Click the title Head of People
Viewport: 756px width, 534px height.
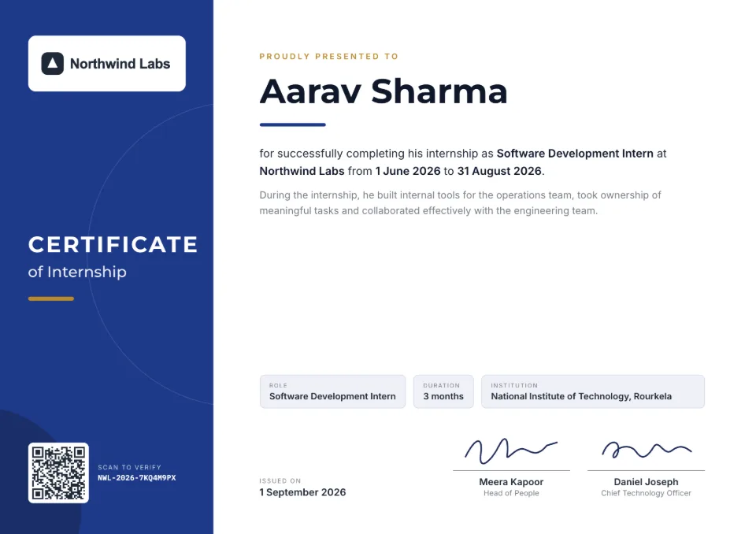[x=511, y=493]
